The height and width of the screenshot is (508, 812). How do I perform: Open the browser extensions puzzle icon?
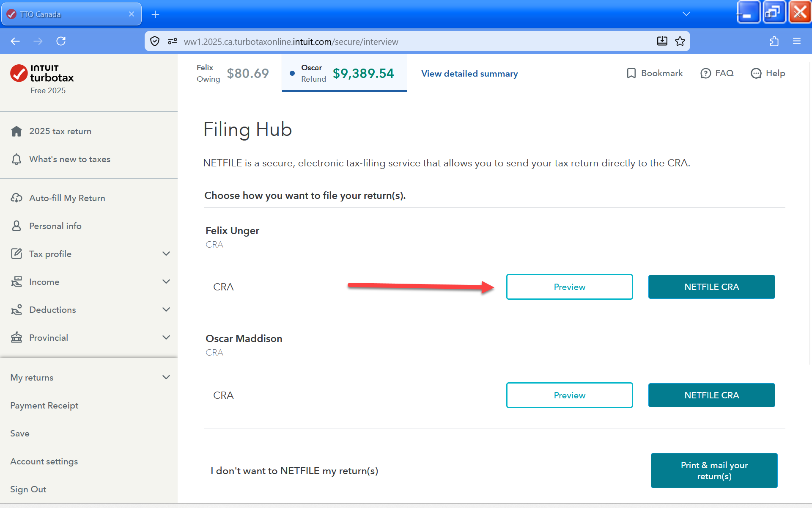tap(774, 41)
